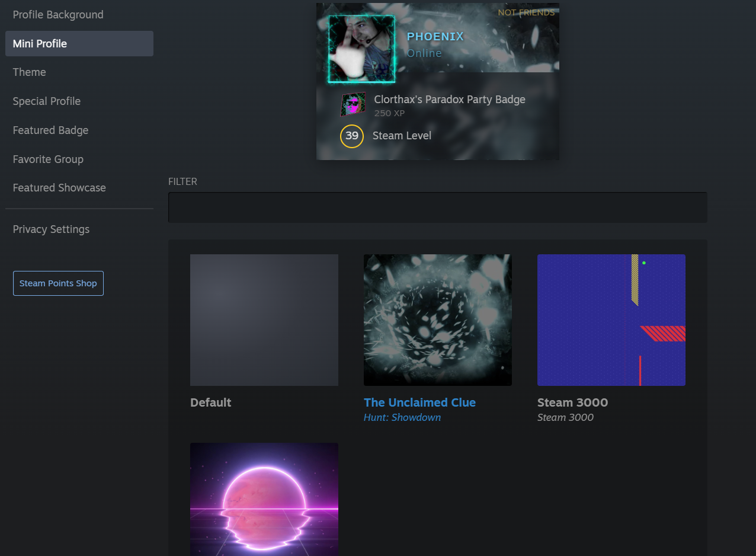Click the Hunt: Showdown subtitle
The image size is (756, 556).
pyautogui.click(x=402, y=417)
